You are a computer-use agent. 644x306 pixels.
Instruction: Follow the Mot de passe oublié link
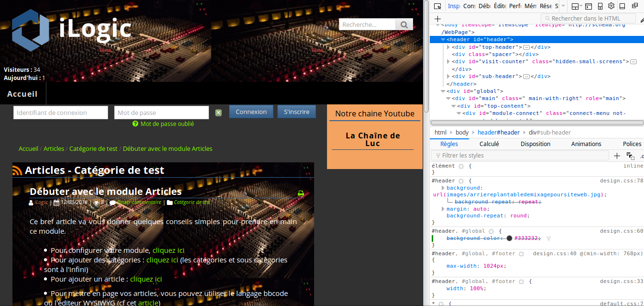click(167, 124)
